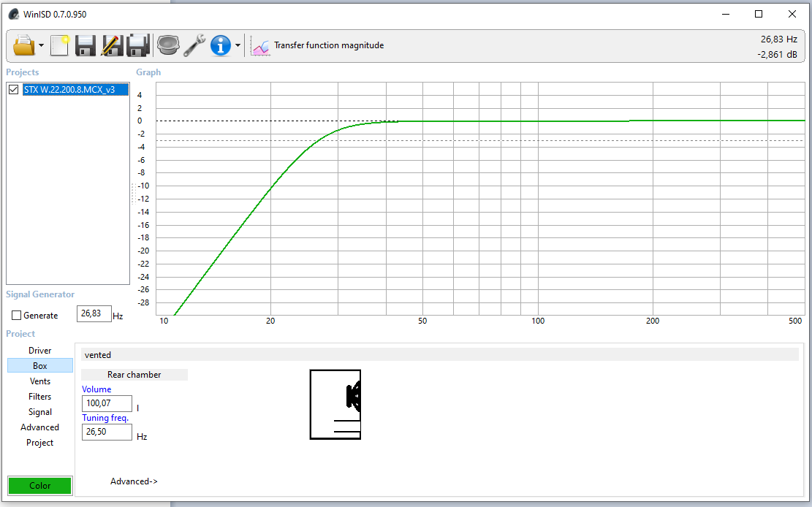Switch to the Driver tab

40,351
